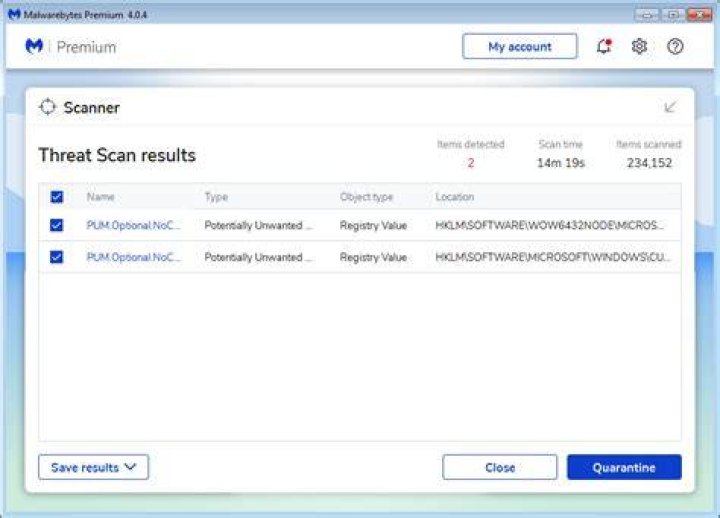This screenshot has height=518, width=720.
Task: Sort by the Location column header
Action: pos(455,197)
